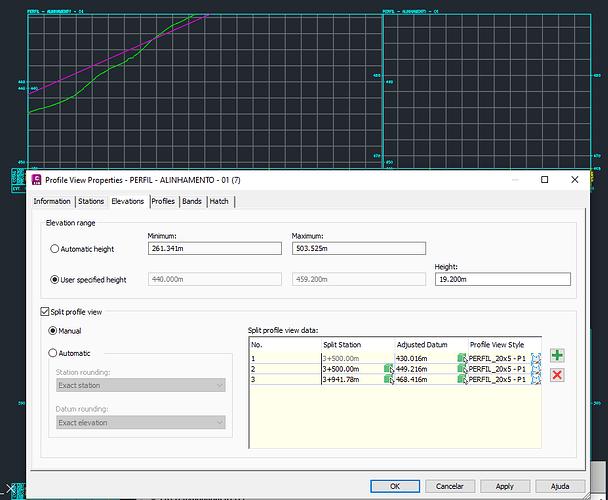Pick split station from drawing for row 3

point(389,379)
